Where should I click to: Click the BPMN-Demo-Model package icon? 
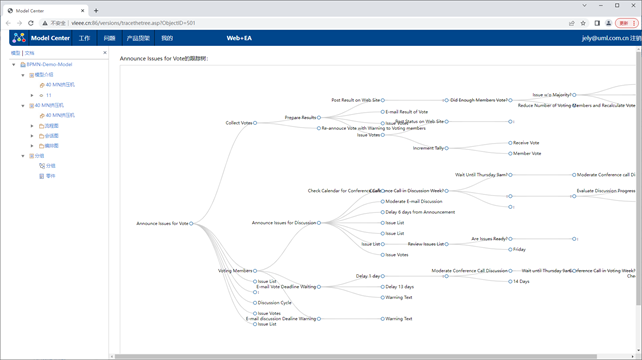[x=23, y=65]
